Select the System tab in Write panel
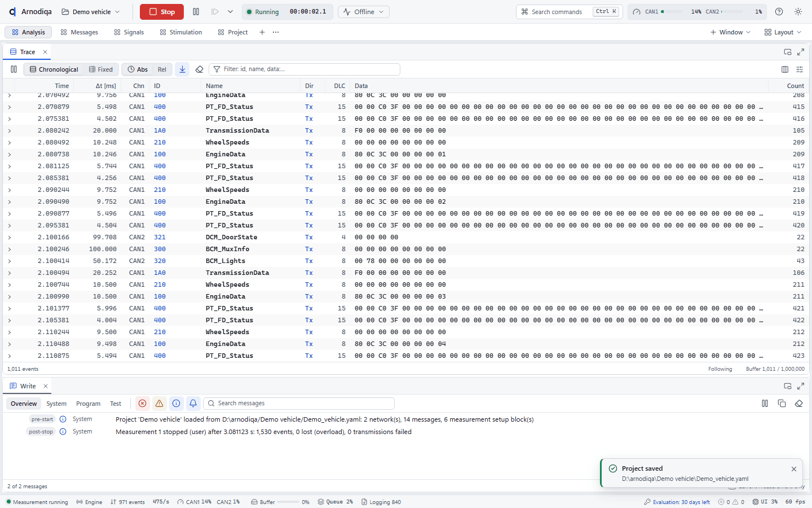 pos(56,404)
